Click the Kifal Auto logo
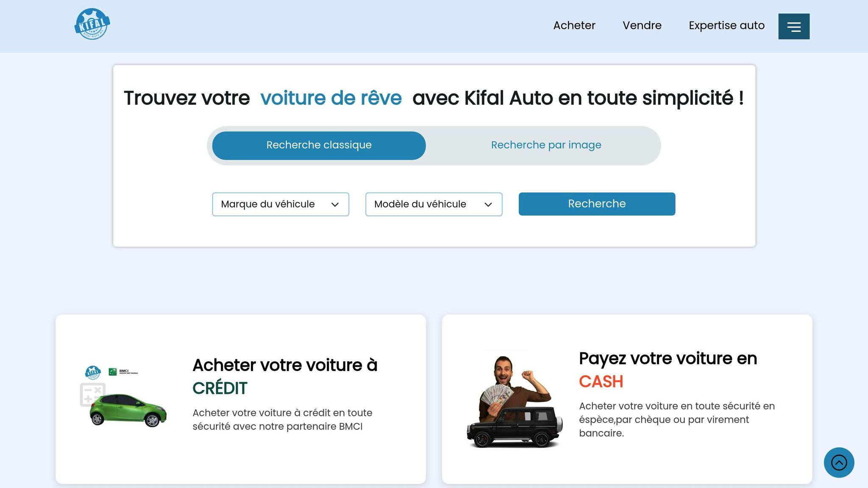868x488 pixels. click(92, 23)
